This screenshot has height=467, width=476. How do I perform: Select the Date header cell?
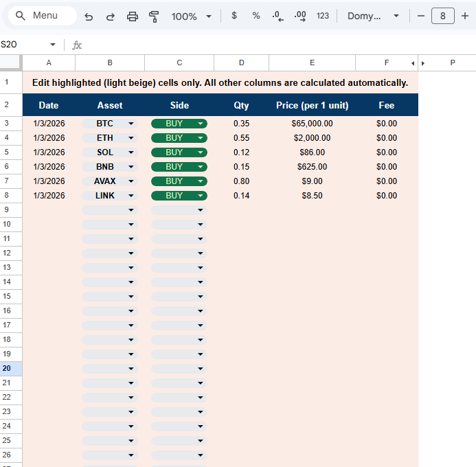pos(49,105)
